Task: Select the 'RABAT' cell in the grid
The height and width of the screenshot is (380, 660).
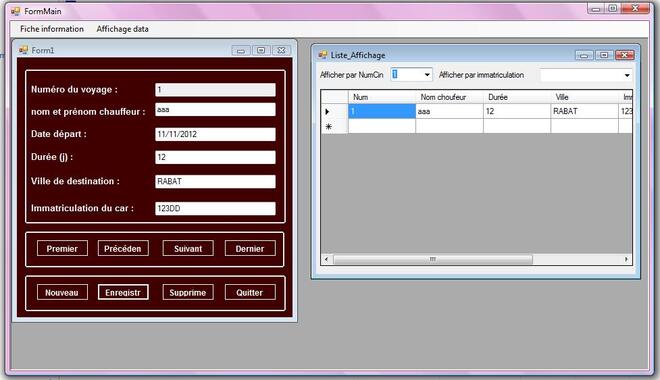Action: [584, 112]
